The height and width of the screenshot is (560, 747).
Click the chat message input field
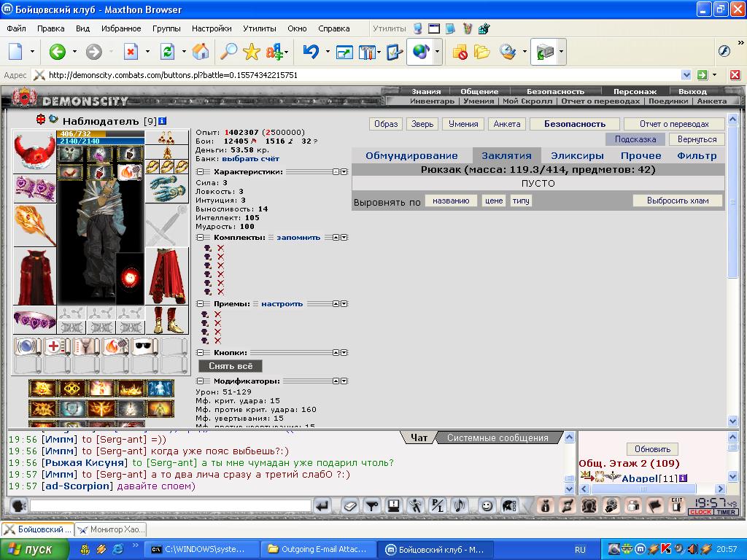[x=171, y=505]
